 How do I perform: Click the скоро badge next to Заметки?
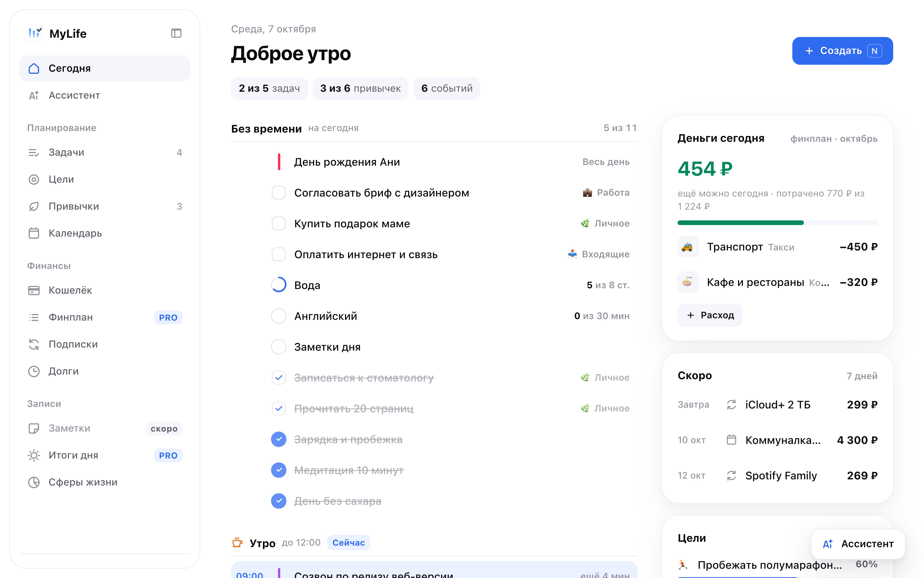[164, 428]
